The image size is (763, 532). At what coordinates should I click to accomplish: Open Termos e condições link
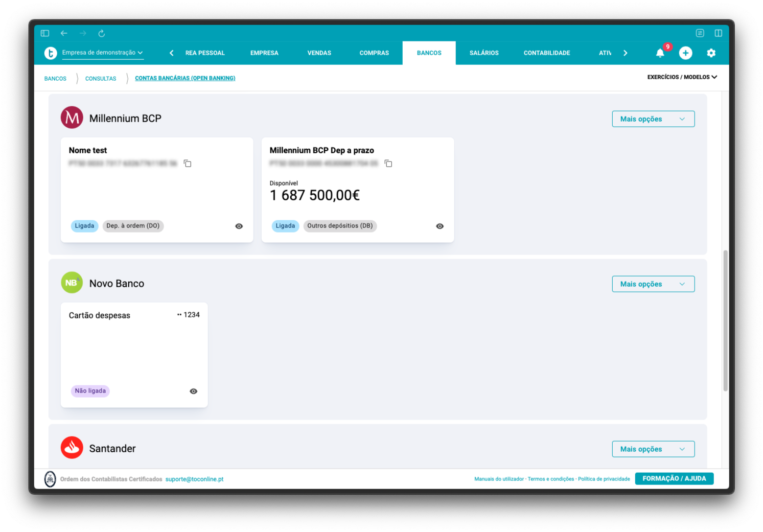pyautogui.click(x=551, y=479)
